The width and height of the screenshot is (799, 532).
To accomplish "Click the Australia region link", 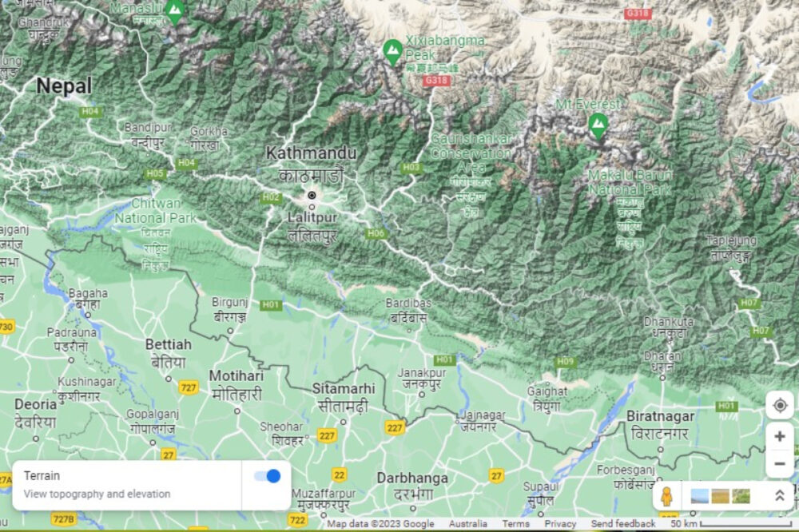I will 467,523.
